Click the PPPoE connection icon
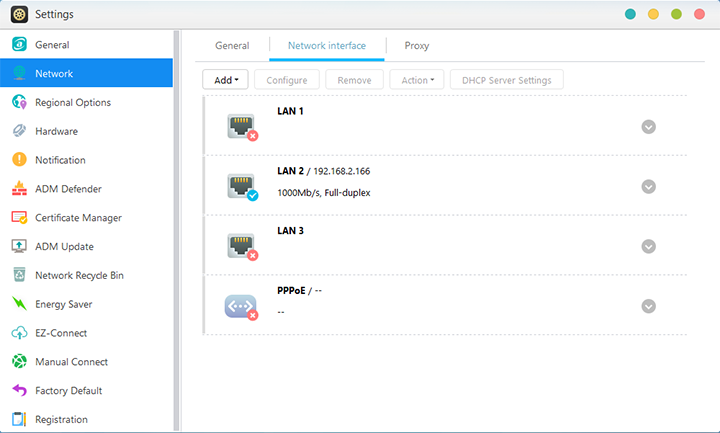 point(241,305)
